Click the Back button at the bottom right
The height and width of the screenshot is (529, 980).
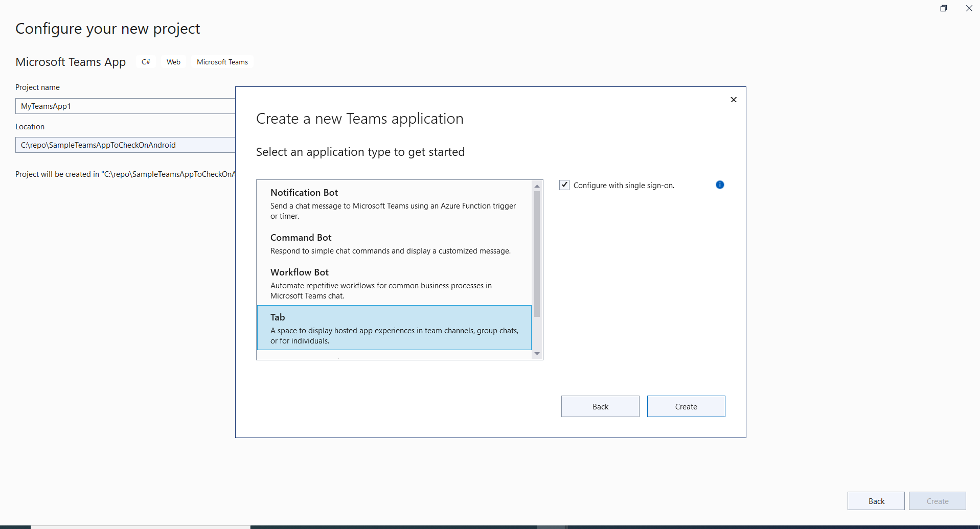(876, 500)
